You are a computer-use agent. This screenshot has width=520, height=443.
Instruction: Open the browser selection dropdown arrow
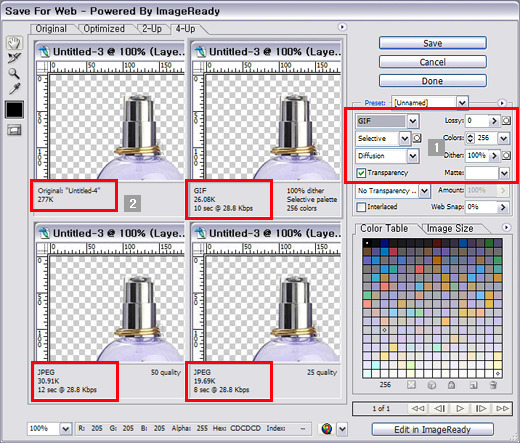pyautogui.click(x=342, y=429)
